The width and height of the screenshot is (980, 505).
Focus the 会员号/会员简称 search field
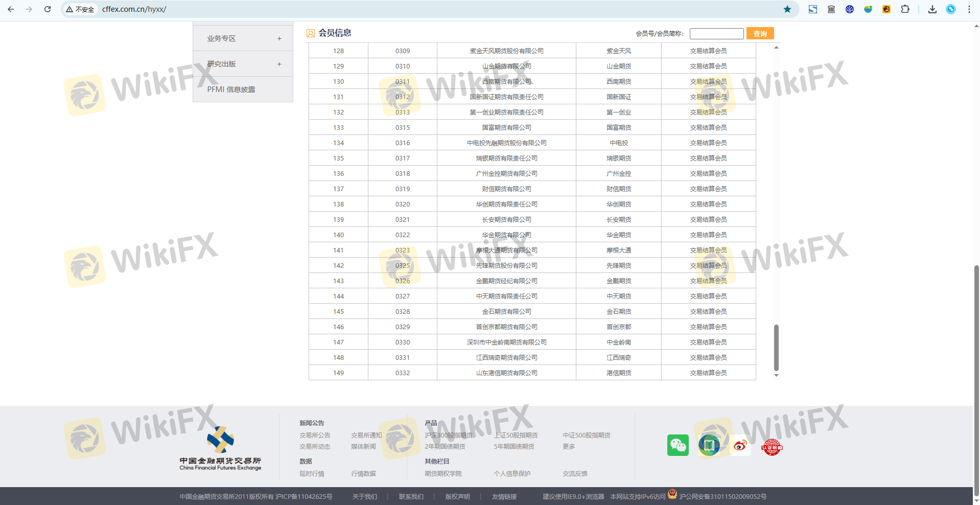[716, 34]
